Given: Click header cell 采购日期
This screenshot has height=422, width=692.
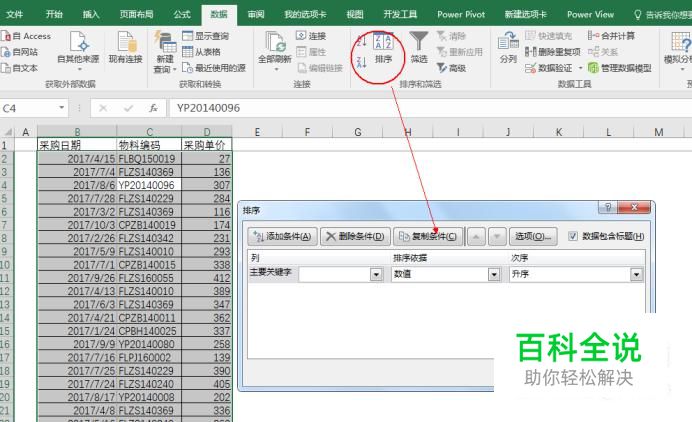Looking at the screenshot, I should [x=77, y=145].
